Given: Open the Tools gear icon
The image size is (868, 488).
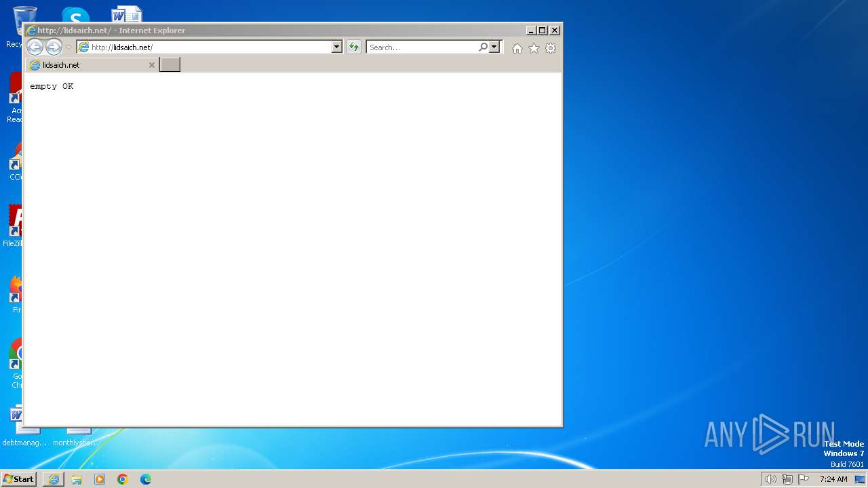Looking at the screenshot, I should pyautogui.click(x=551, y=48).
